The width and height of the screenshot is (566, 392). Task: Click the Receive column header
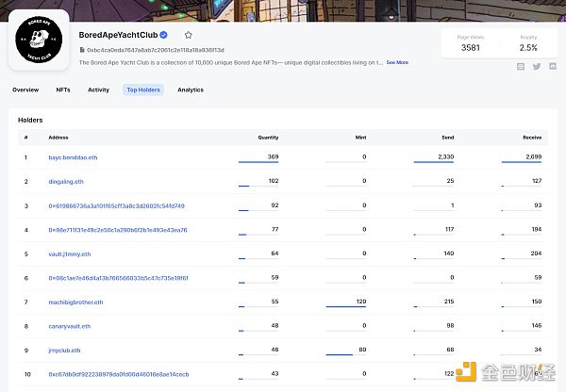pyautogui.click(x=532, y=137)
